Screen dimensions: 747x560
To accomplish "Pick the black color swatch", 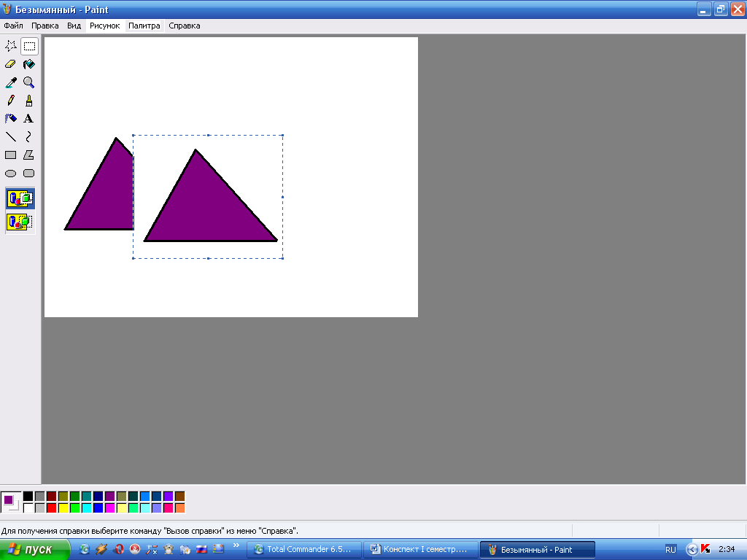I will coord(28,497).
